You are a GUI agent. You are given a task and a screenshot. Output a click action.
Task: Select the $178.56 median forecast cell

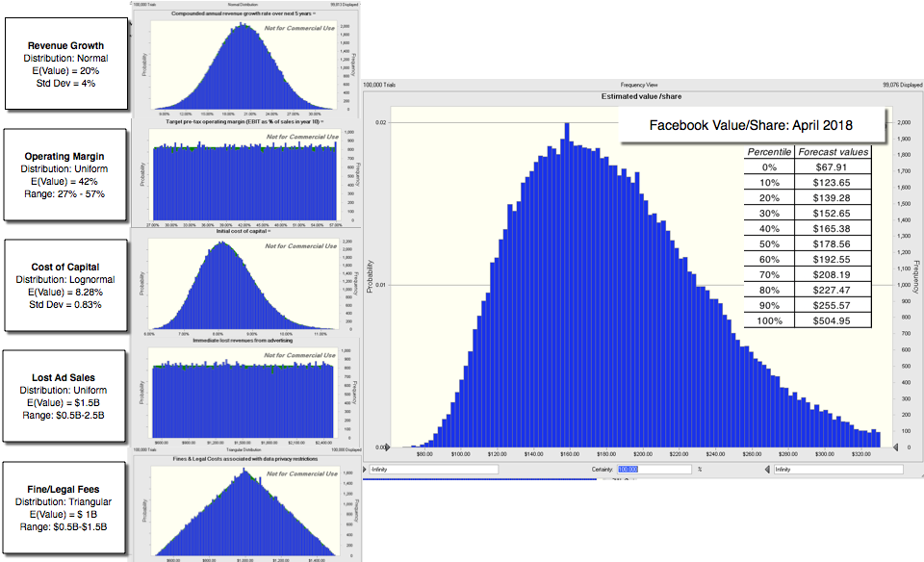(833, 243)
